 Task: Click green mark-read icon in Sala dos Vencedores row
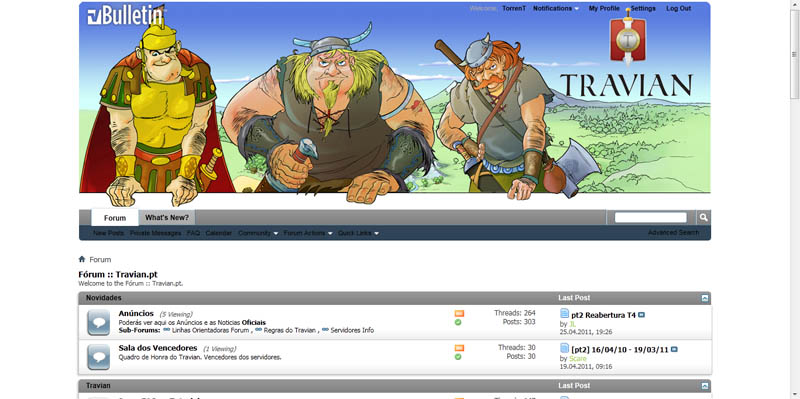pos(458,357)
